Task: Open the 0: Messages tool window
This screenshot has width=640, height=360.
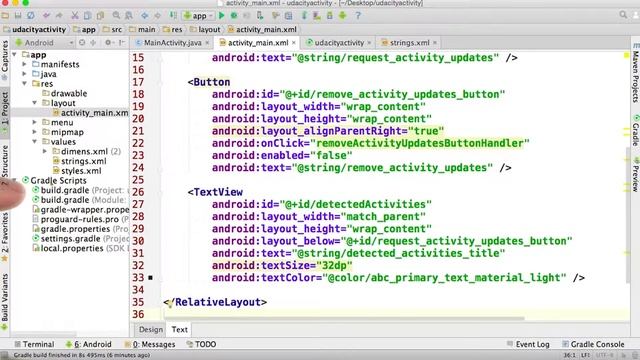Action: [150, 344]
